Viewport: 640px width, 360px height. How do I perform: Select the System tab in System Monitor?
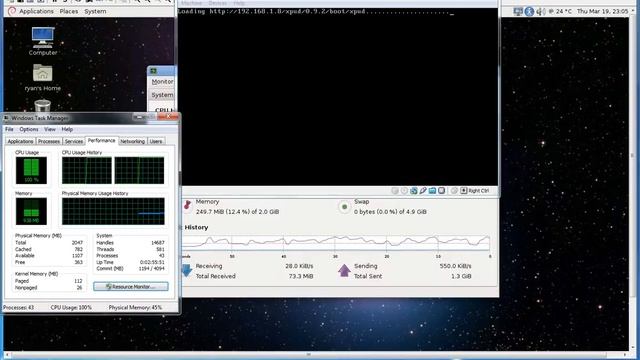162,95
